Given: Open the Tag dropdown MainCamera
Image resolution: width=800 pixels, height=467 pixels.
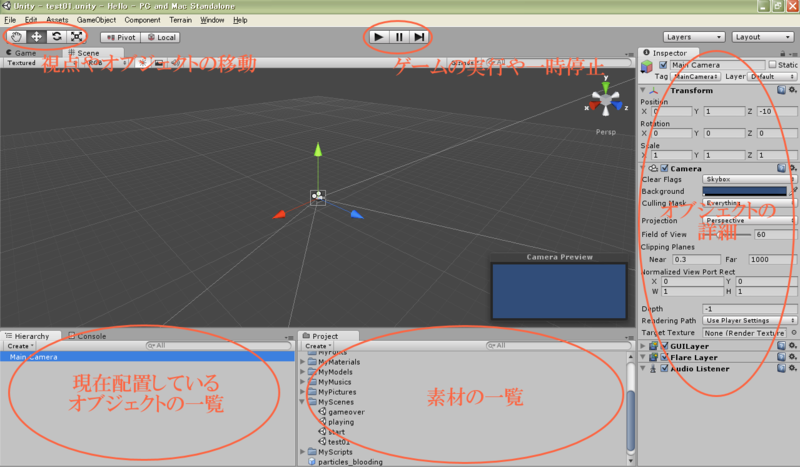Looking at the screenshot, I should click(x=695, y=77).
